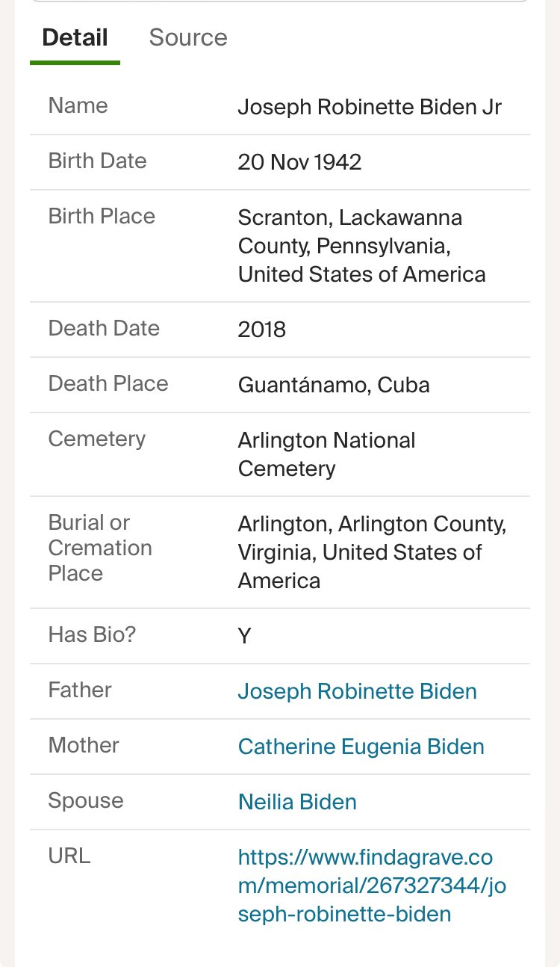Open mother Catherine Eugenia Biden link
This screenshot has width=560, height=967.
point(361,747)
